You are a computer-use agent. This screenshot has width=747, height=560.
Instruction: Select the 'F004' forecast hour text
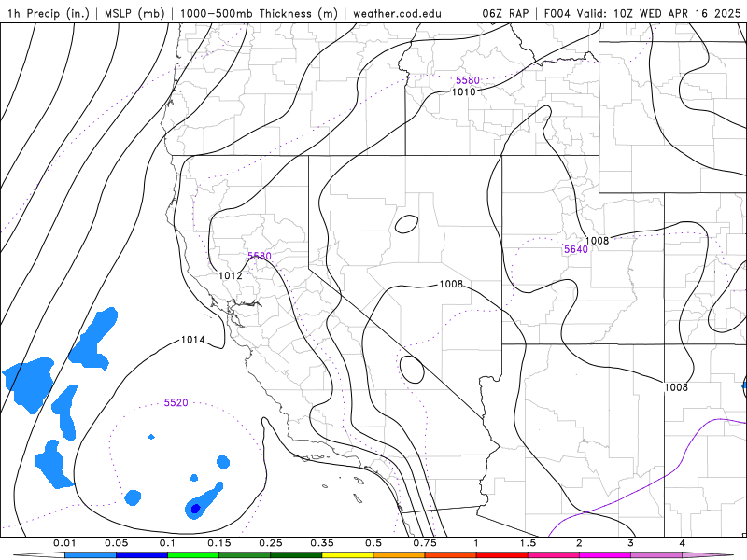pyautogui.click(x=557, y=13)
